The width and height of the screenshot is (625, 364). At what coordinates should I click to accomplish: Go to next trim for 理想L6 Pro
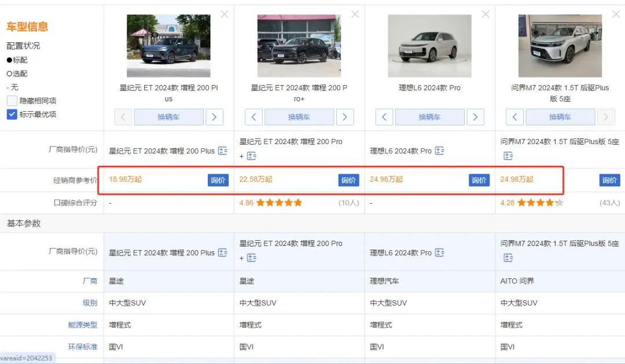point(476,117)
